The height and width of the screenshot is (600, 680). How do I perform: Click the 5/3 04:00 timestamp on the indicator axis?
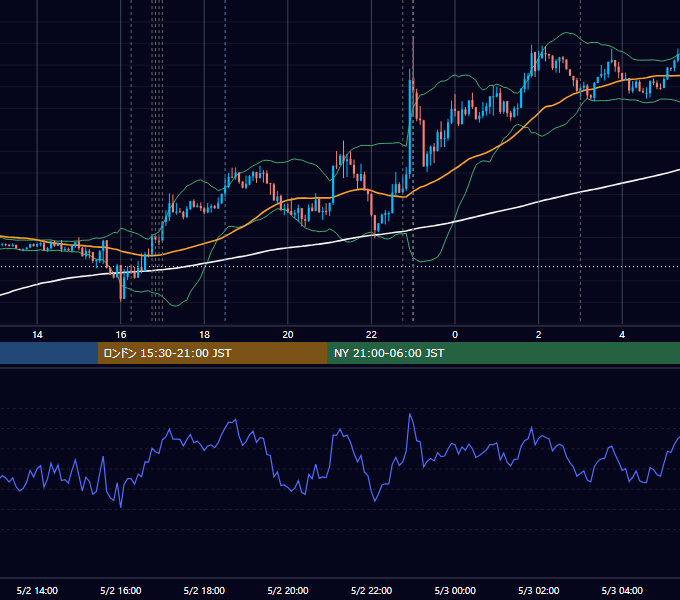pos(622,590)
